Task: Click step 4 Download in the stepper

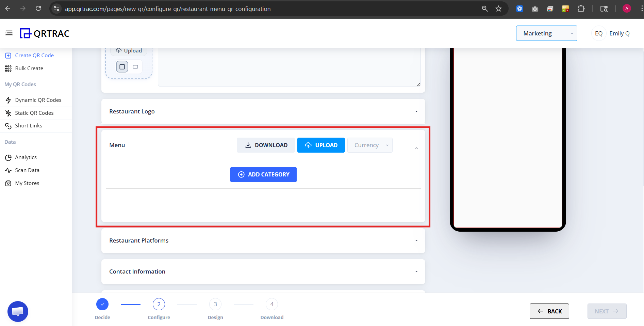Action: pyautogui.click(x=271, y=304)
